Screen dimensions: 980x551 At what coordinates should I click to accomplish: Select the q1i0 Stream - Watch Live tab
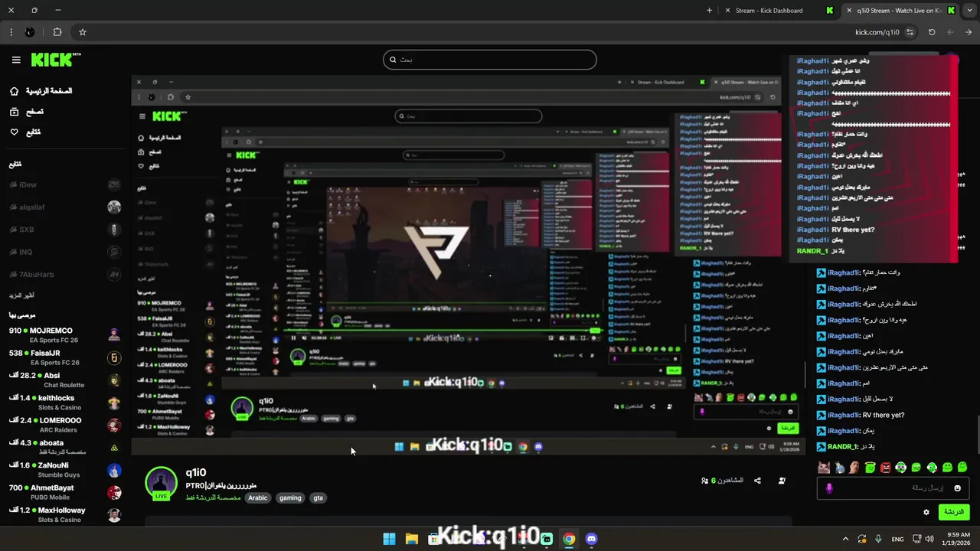[x=900, y=11]
